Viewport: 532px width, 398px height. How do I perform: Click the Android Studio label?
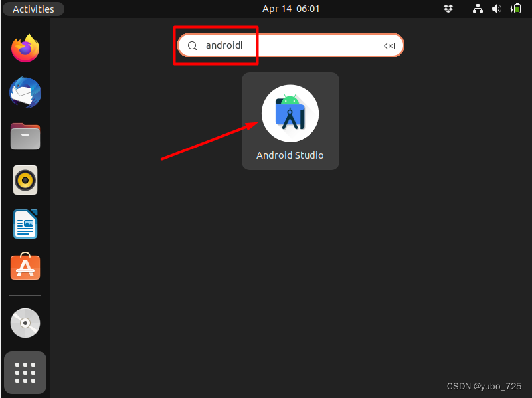pos(290,155)
